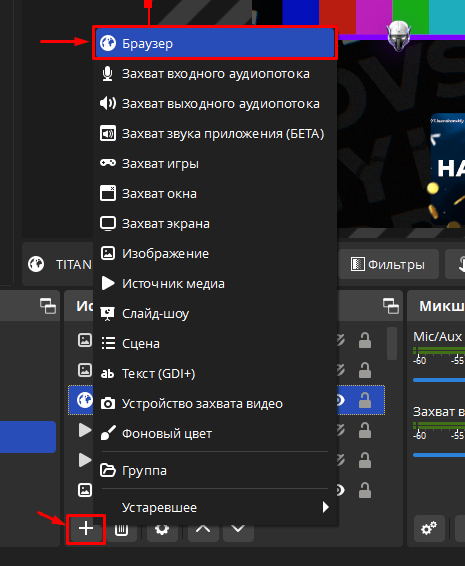Click the sources list vertical scrollbar
Image resolution: width=465 pixels, height=566 pixels.
click(392, 343)
